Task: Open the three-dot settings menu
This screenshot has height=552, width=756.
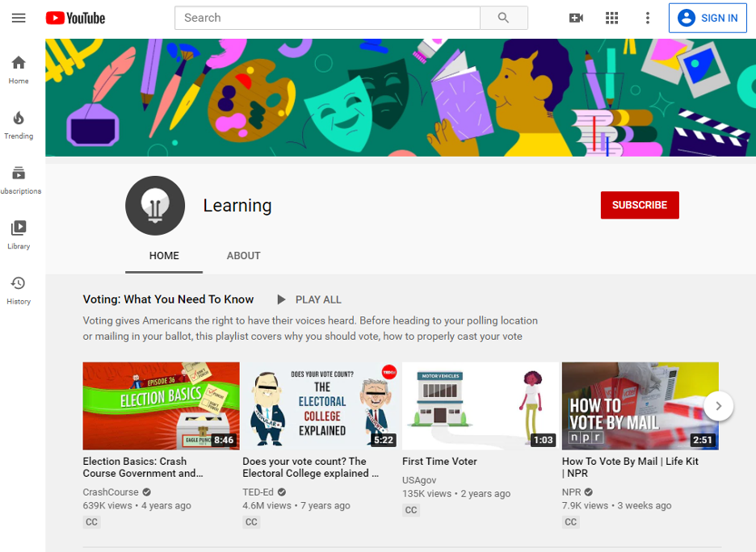Action: click(648, 18)
